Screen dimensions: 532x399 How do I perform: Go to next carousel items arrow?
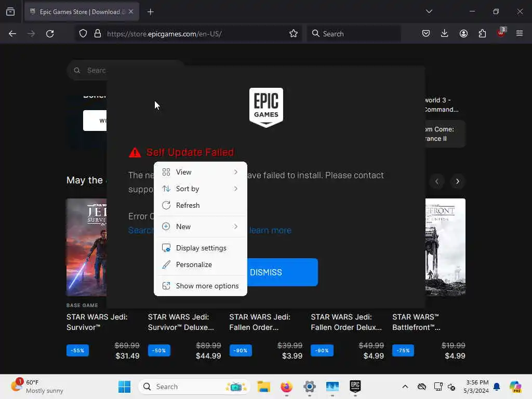[x=457, y=181]
